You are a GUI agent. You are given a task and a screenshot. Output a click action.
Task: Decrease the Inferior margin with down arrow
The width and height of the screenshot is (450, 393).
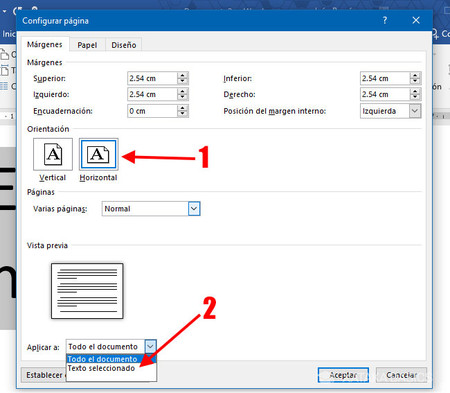(x=415, y=81)
